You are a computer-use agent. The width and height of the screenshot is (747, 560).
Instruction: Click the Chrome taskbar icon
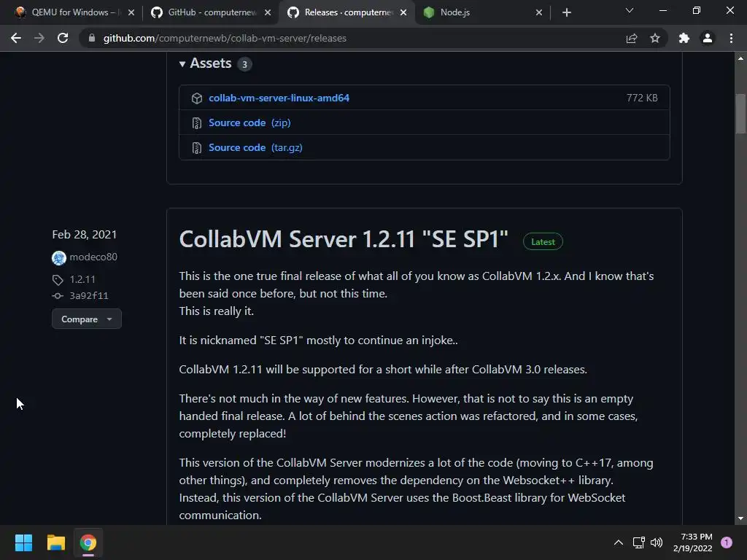tap(88, 542)
